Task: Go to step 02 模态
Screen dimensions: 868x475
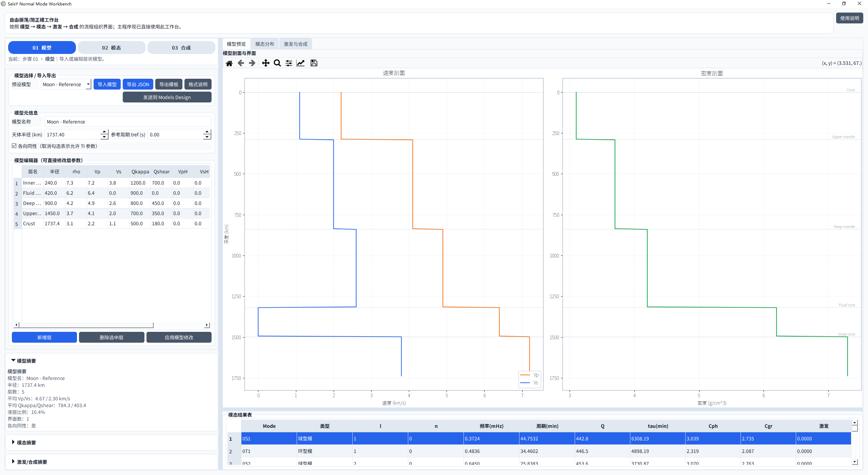Action: [x=112, y=47]
